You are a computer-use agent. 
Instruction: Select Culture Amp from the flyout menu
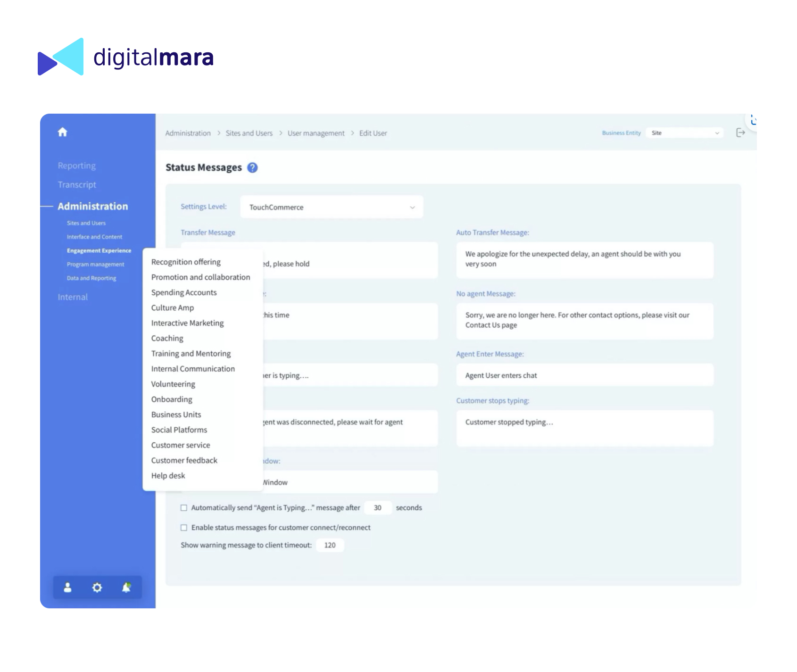(x=172, y=307)
